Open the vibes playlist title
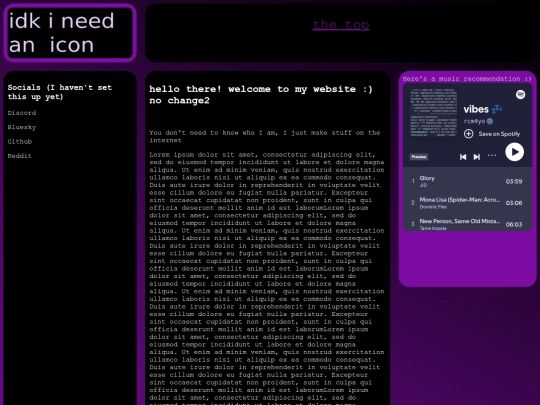The height and width of the screenshot is (405, 540). (x=476, y=110)
